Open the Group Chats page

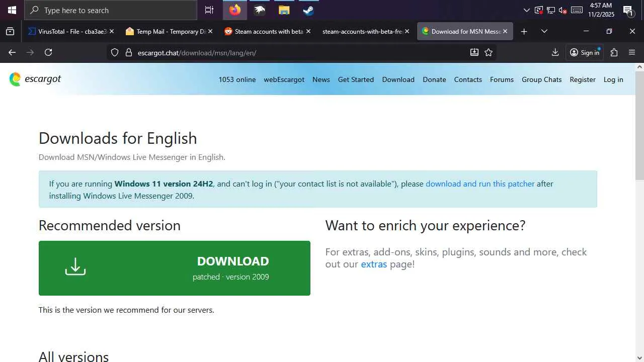(541, 79)
